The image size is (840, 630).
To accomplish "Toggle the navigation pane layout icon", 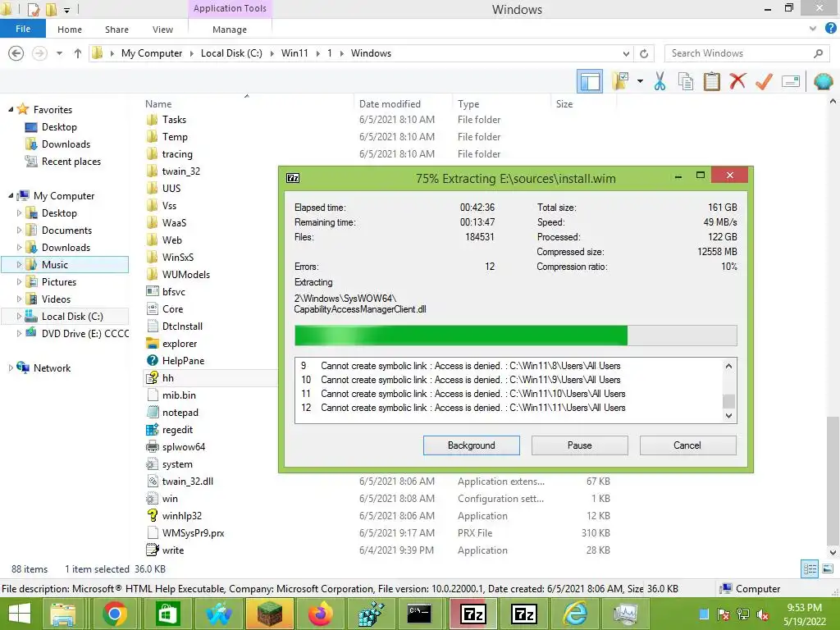I will tap(589, 81).
